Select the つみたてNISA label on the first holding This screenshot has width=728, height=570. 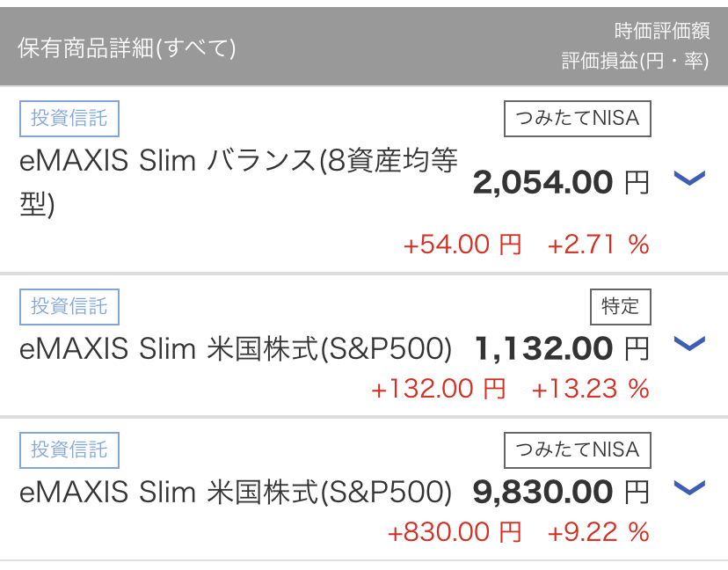(576, 119)
